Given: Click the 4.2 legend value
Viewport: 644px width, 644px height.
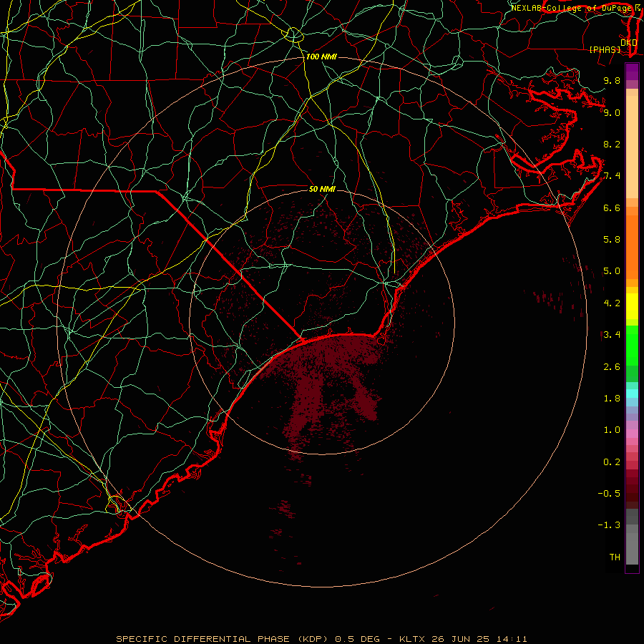Looking at the screenshot, I should [612, 303].
